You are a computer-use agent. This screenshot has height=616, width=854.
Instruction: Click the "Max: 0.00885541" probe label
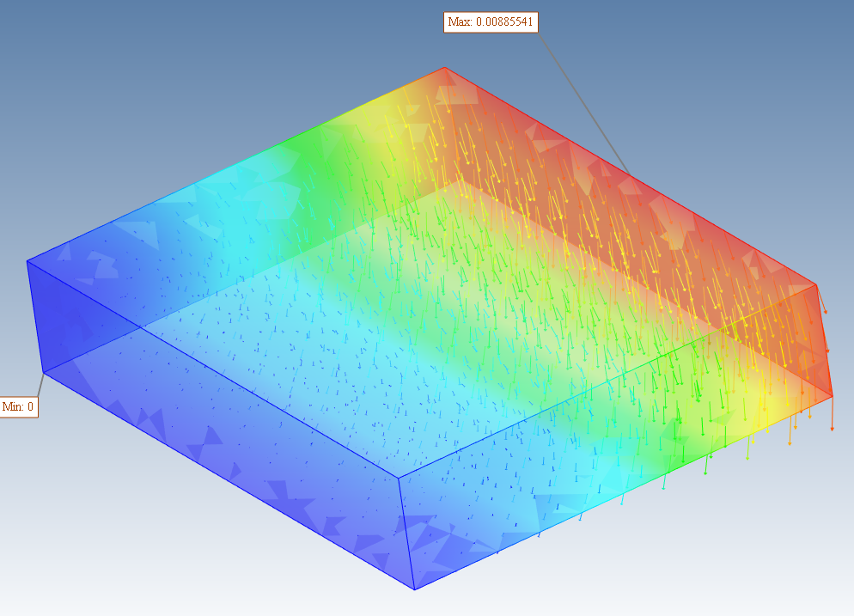click(491, 22)
